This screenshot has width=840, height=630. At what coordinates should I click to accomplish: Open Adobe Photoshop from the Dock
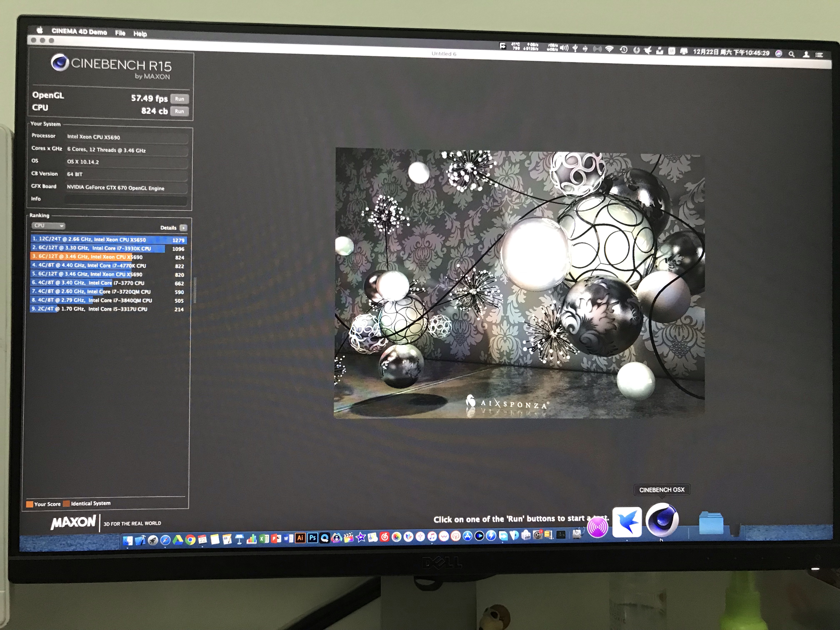click(312, 538)
